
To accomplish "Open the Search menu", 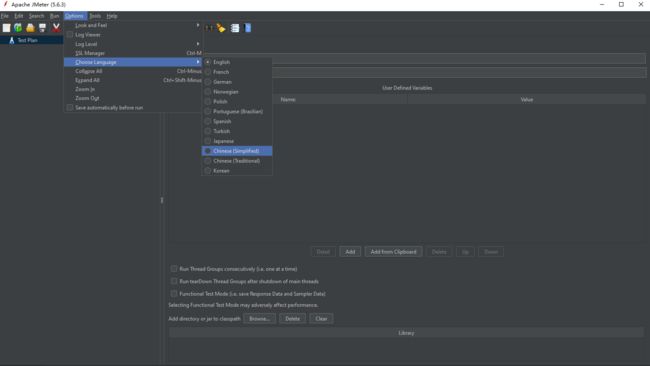I will tap(36, 16).
